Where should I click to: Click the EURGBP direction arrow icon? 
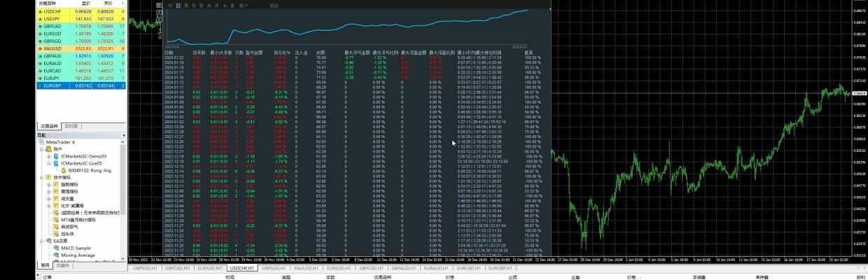pyautogui.click(x=41, y=85)
